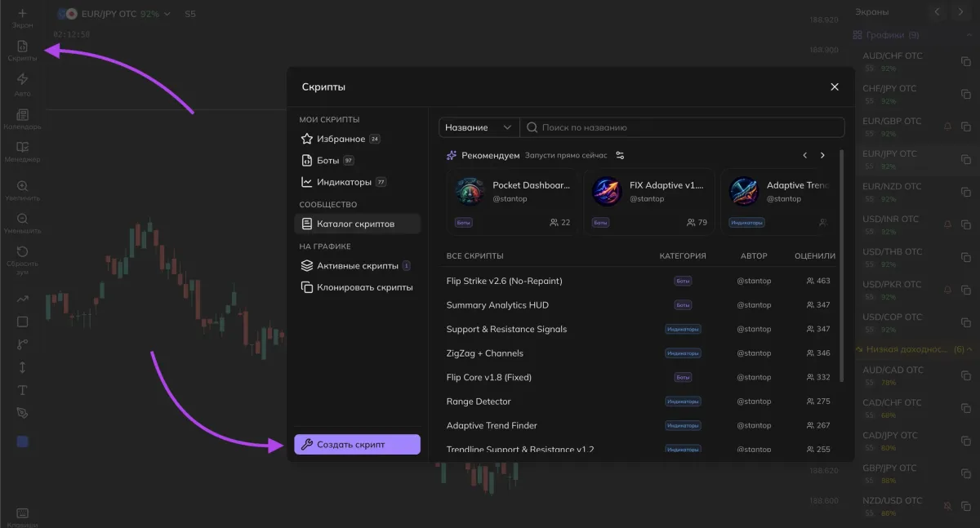The height and width of the screenshot is (528, 980).
Task: Sort scripts by Категория column
Action: pos(683,256)
